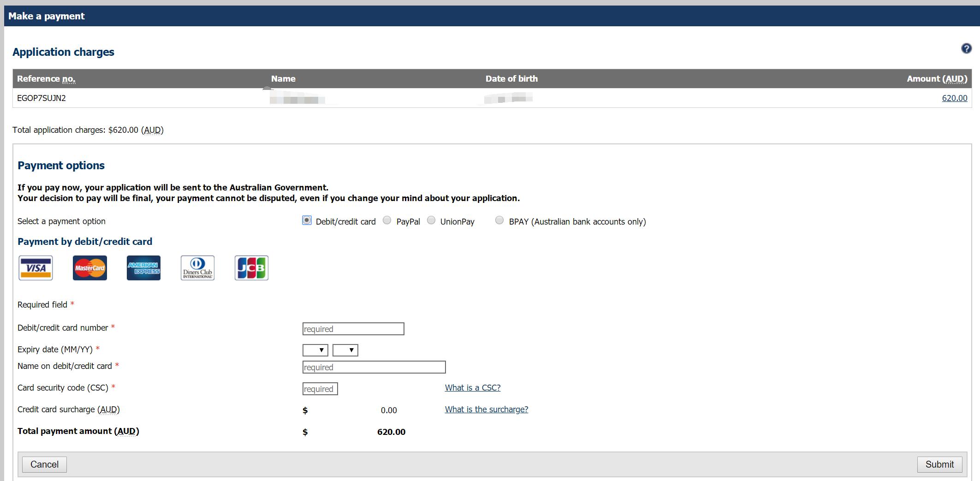
Task: Click the 'Total application charges' text
Action: pyautogui.click(x=88, y=130)
